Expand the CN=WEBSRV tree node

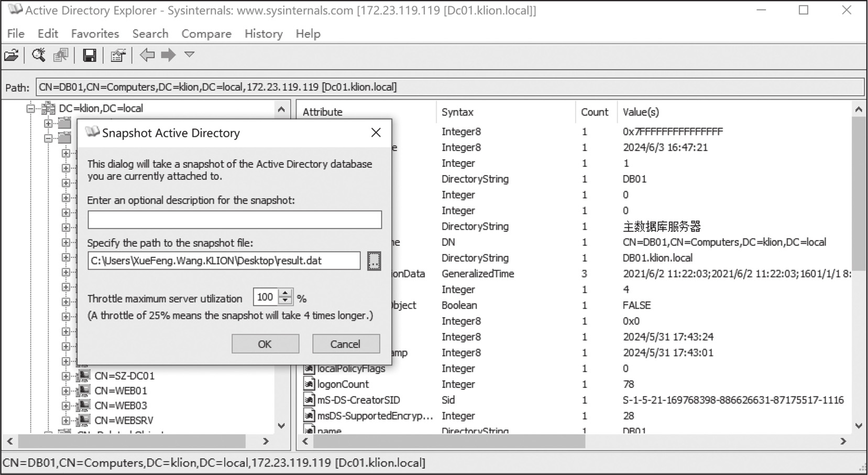point(65,420)
